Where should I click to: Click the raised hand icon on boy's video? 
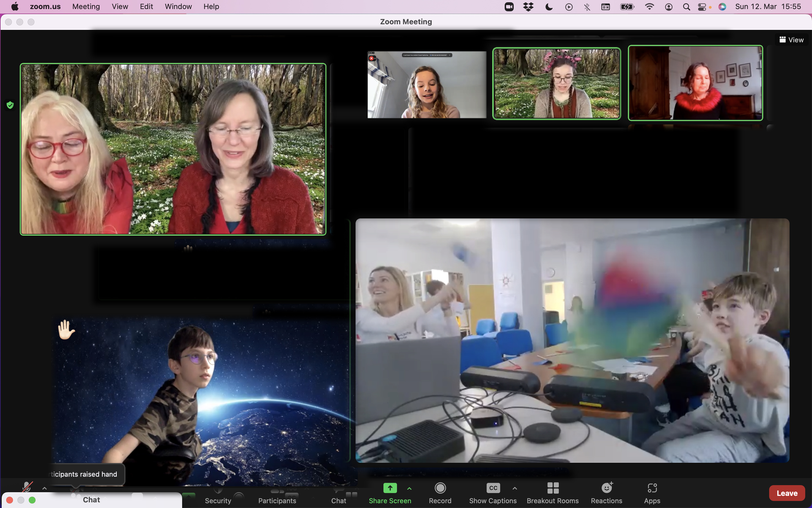tap(66, 329)
